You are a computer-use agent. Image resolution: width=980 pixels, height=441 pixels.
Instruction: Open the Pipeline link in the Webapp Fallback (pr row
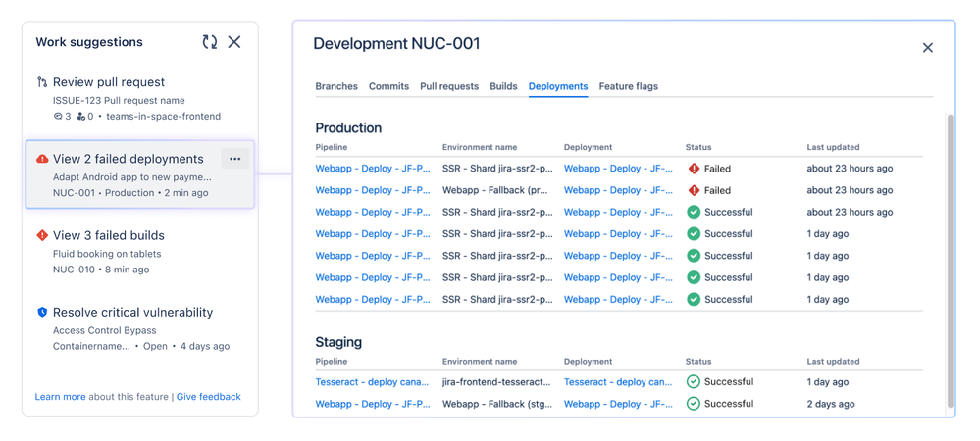tap(373, 190)
